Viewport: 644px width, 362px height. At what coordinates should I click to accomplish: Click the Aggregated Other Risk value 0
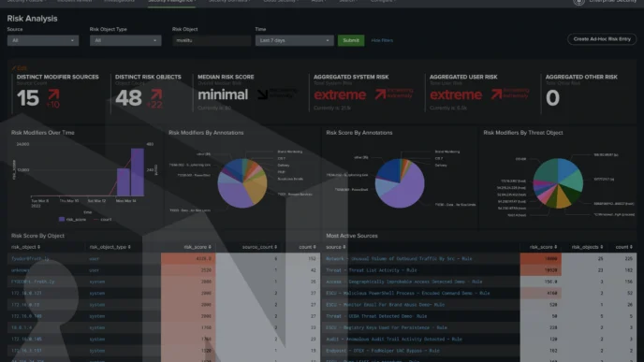tap(552, 98)
